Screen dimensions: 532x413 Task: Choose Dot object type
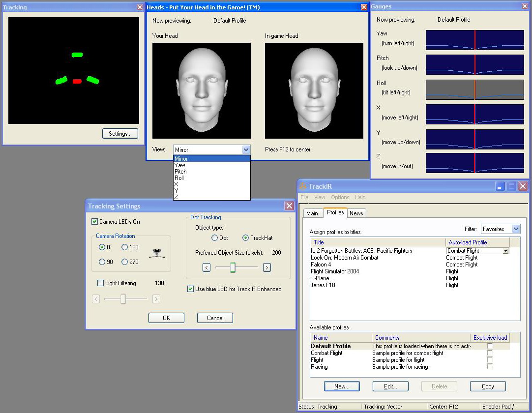[x=214, y=238]
